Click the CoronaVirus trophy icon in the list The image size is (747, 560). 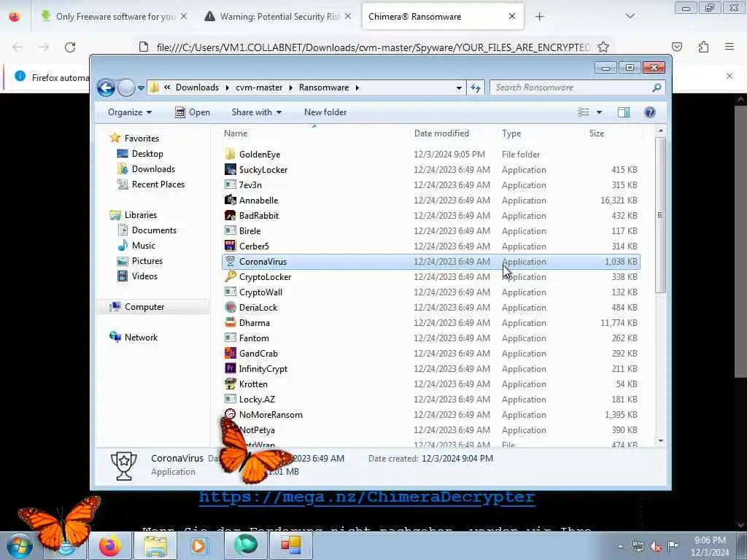(x=230, y=261)
